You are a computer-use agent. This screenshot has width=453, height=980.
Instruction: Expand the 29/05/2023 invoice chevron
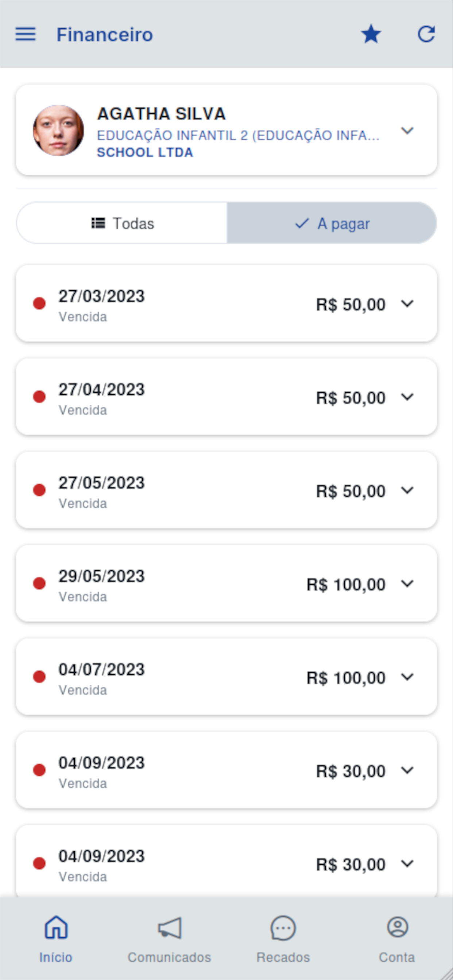pos(407,583)
